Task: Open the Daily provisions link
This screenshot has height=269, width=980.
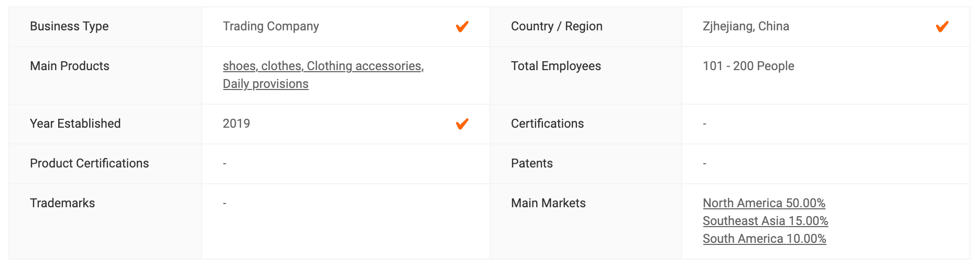Action: click(x=266, y=84)
